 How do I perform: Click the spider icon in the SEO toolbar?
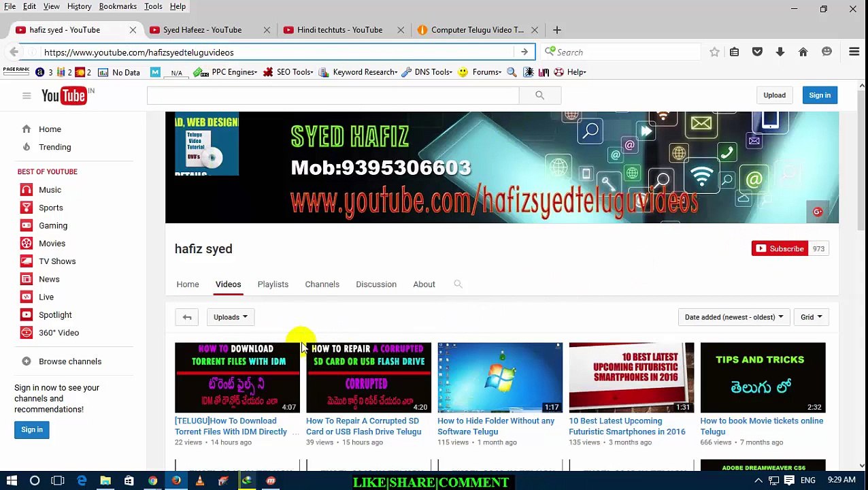pyautogui.click(x=528, y=72)
